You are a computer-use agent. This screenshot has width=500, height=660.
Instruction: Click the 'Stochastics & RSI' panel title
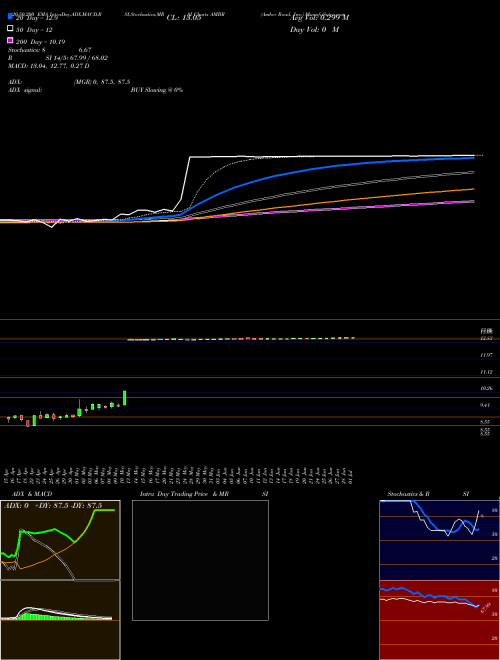(x=428, y=494)
